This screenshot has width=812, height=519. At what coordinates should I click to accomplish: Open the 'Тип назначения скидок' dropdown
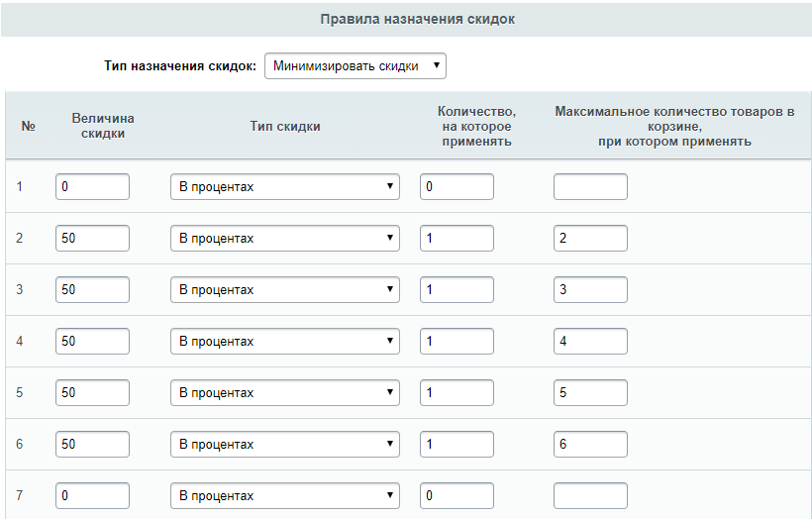355,65
